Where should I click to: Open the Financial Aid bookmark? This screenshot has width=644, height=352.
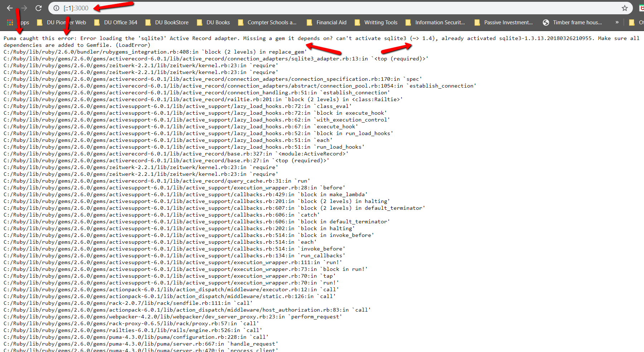pos(331,22)
